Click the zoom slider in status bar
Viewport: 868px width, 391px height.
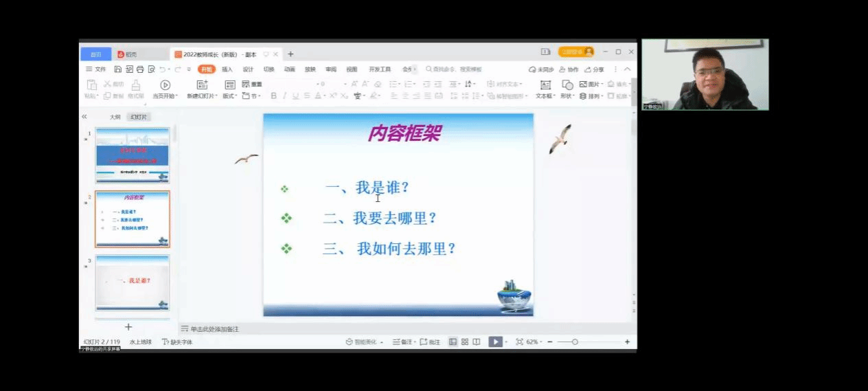coord(575,342)
